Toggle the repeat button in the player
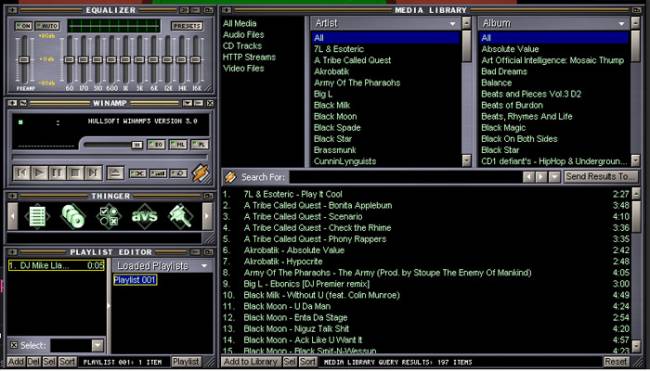This screenshot has height=371, width=650. [x=178, y=173]
